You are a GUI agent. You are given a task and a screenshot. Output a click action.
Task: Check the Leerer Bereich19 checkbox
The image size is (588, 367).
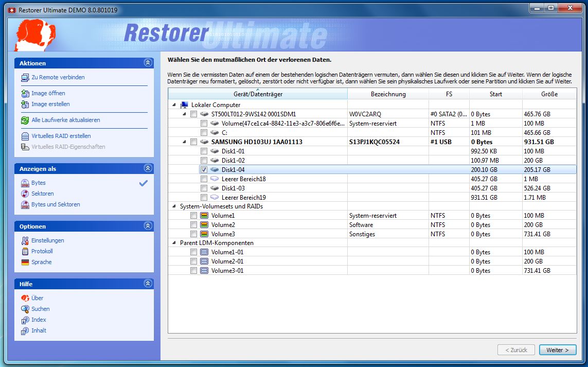[204, 197]
